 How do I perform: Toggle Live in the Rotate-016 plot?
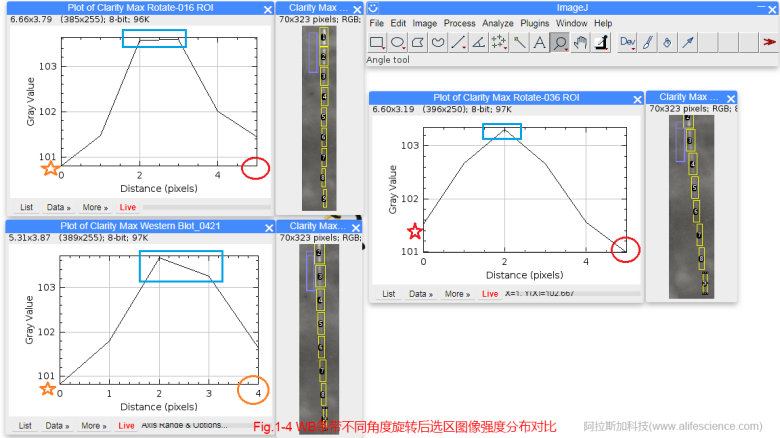tap(128, 207)
